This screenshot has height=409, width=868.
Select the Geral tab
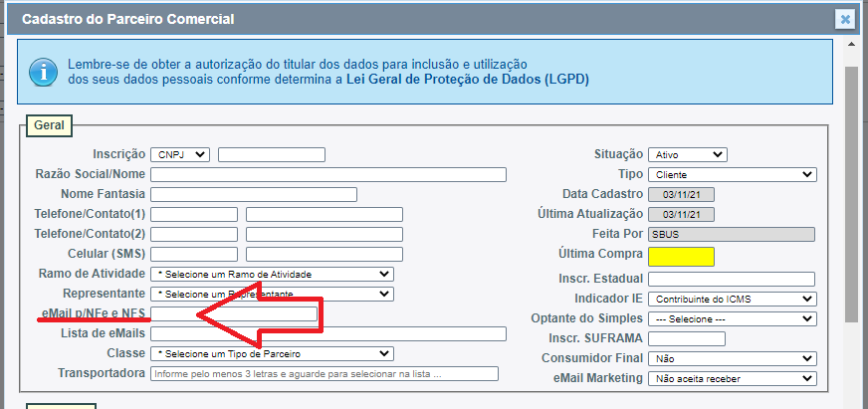pyautogui.click(x=49, y=126)
